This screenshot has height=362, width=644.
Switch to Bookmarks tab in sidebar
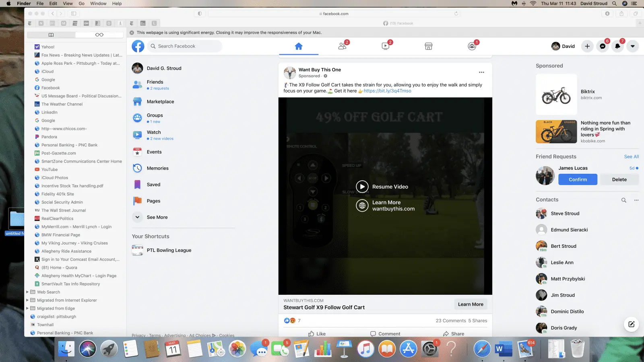point(51,35)
